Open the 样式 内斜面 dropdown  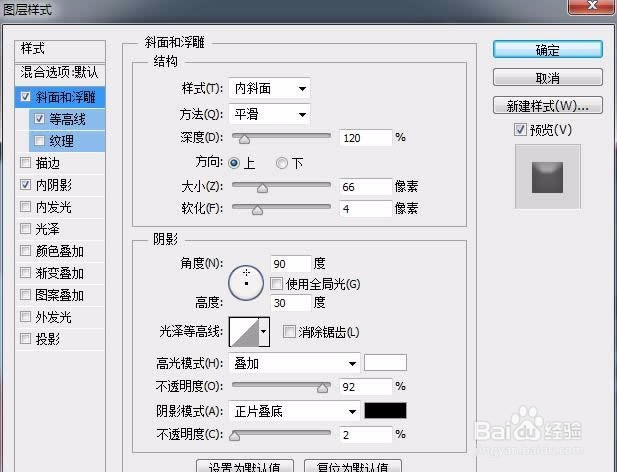269,88
